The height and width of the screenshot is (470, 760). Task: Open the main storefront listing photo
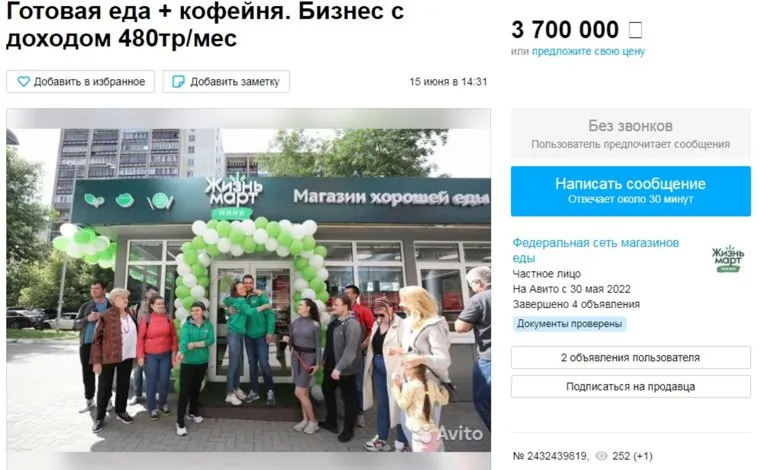point(248,289)
